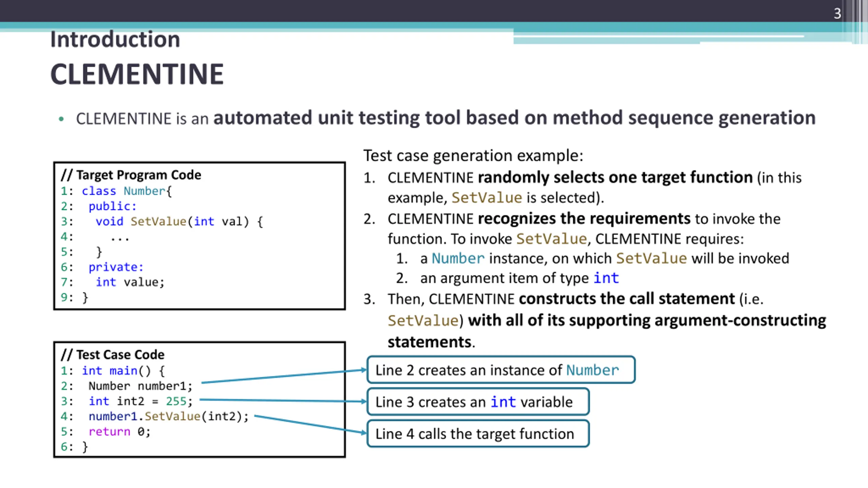Click the '// Target Program Code' comment heading
The height and width of the screenshot is (488, 868).
point(131,175)
